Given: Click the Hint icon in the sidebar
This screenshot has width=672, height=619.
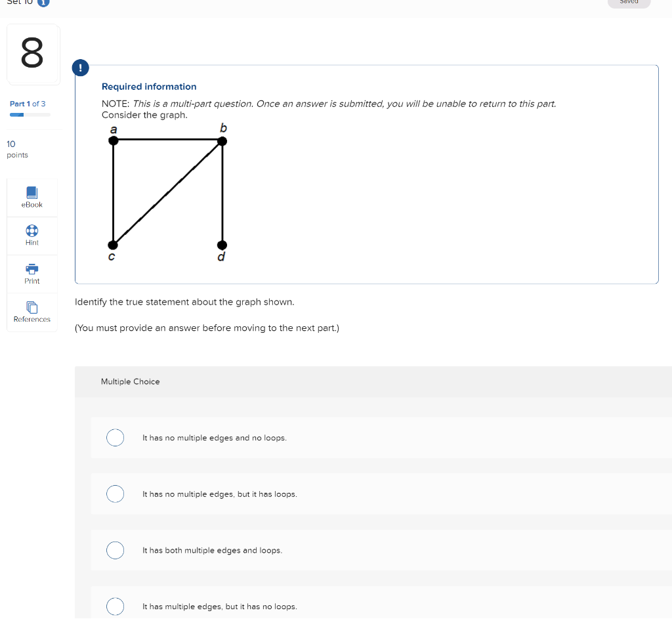Looking at the screenshot, I should [x=31, y=235].
